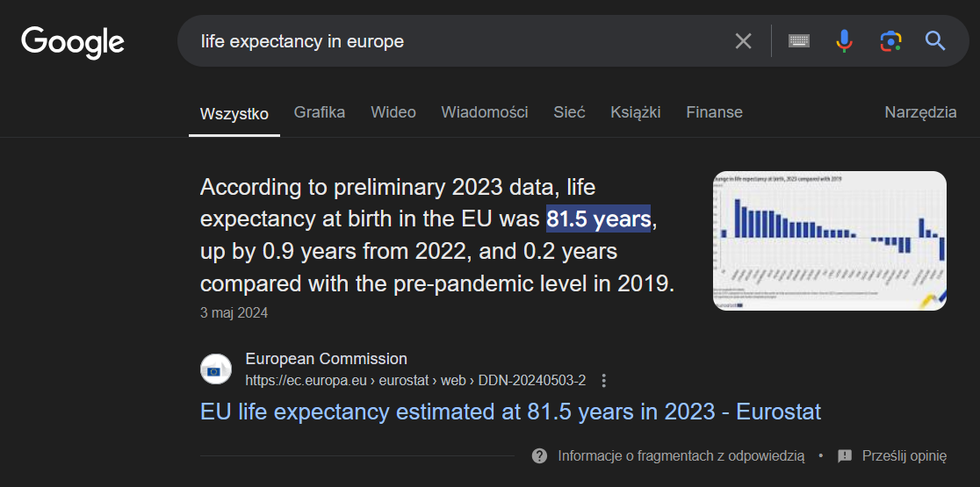Image resolution: width=980 pixels, height=487 pixels.
Task: Open EU life expectancy Eurostat result link
Action: point(510,412)
